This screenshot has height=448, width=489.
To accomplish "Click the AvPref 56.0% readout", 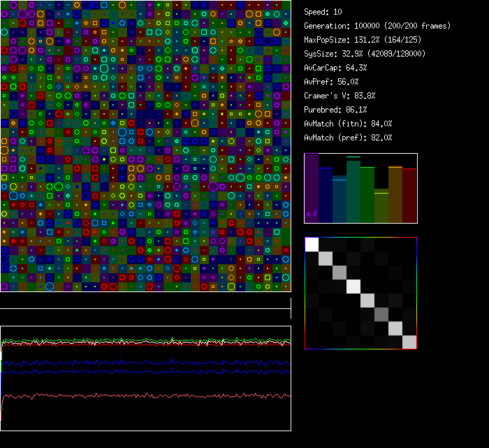I will (x=331, y=82).
